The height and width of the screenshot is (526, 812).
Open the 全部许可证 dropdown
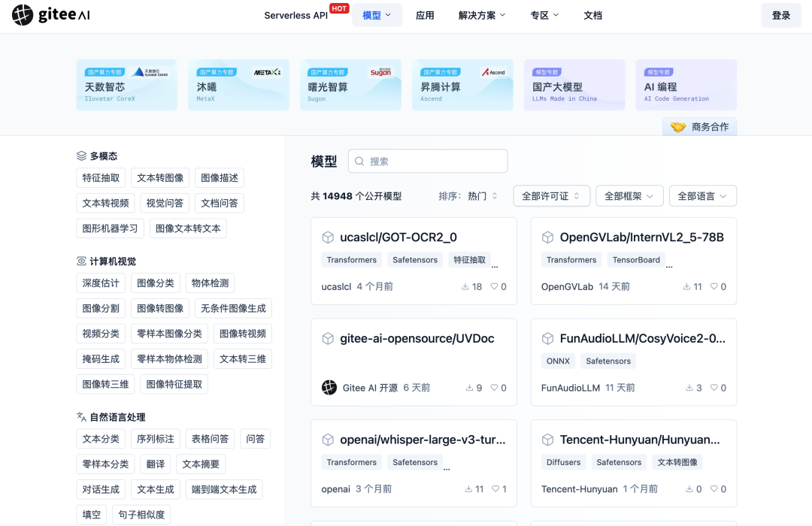551,195
